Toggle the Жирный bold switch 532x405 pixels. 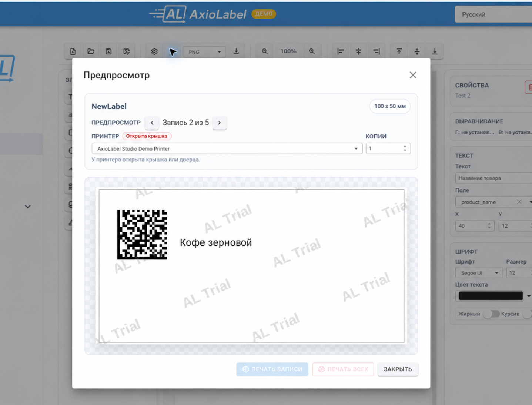[491, 314]
